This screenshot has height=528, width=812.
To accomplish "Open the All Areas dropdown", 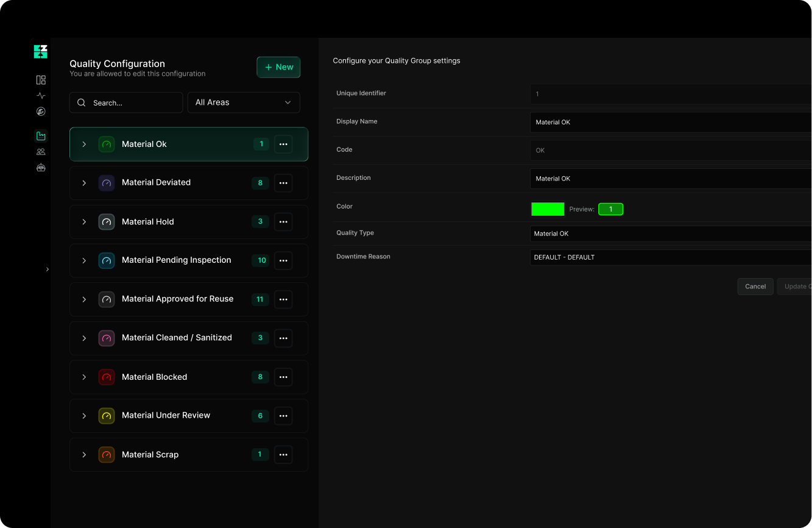I will [x=243, y=102].
